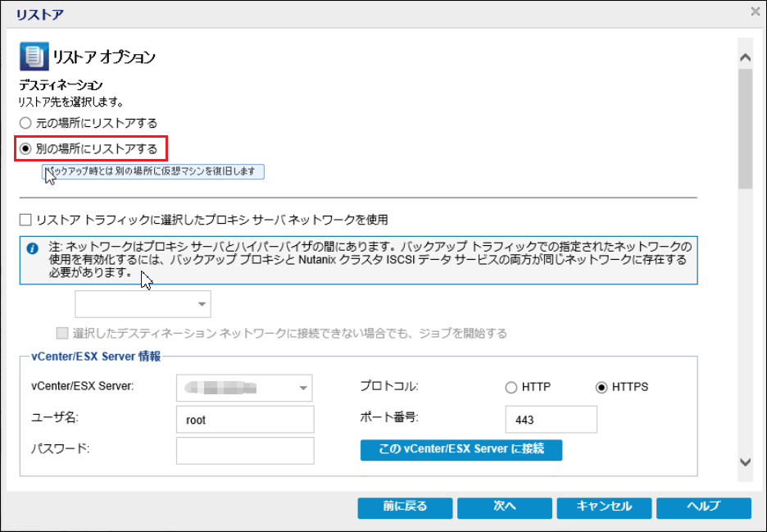Screen dimensions: 767x532
Task: Click the ユーザ名 field containing root
Action: click(245, 420)
